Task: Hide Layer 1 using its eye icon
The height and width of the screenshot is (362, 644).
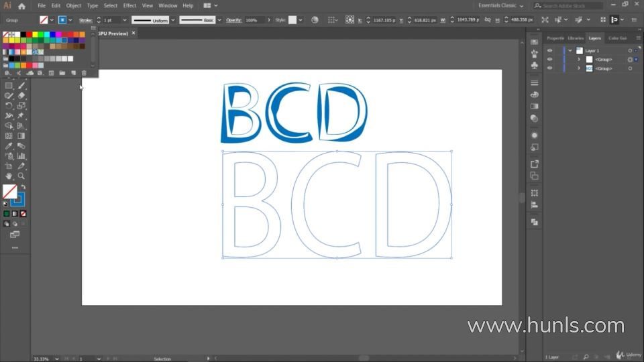Action: (x=549, y=50)
